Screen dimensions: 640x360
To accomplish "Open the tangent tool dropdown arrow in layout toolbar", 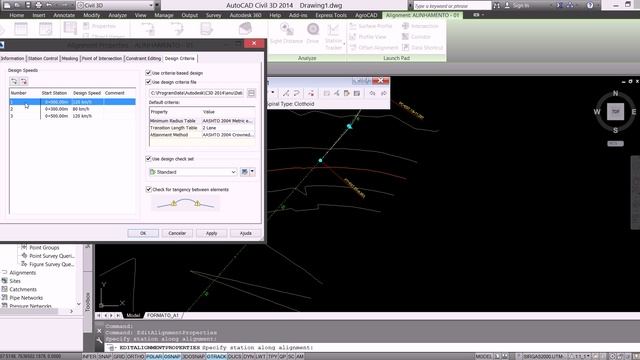I will coord(273,93).
